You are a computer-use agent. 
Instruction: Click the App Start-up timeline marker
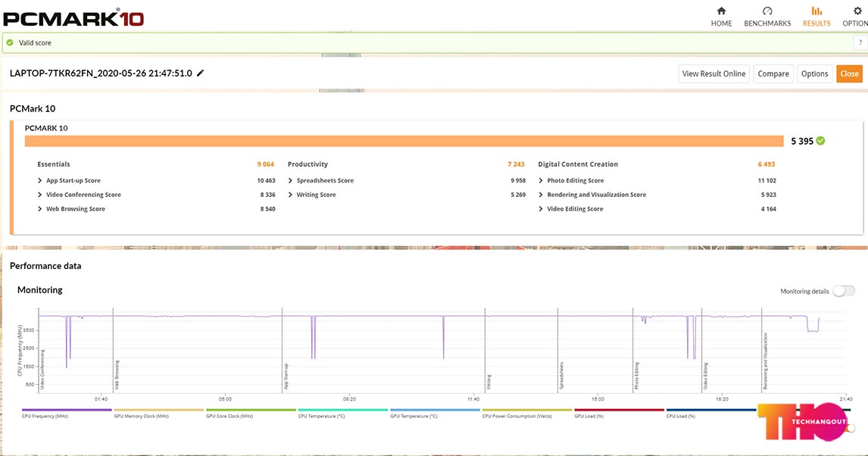pos(286,376)
